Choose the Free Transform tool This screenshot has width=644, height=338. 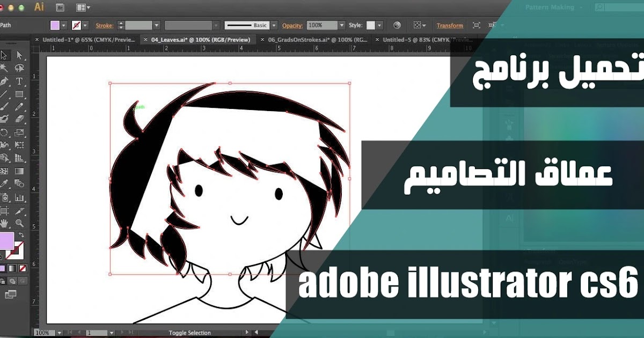pos(19,145)
